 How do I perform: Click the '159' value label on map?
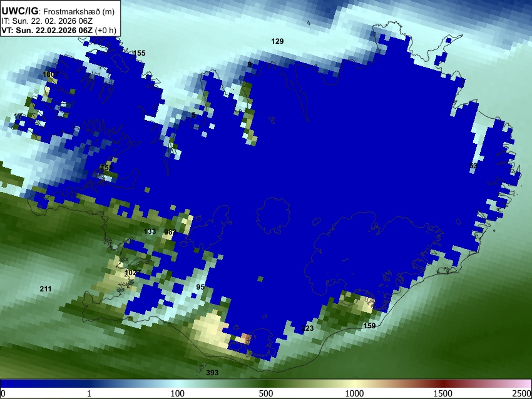(x=369, y=326)
